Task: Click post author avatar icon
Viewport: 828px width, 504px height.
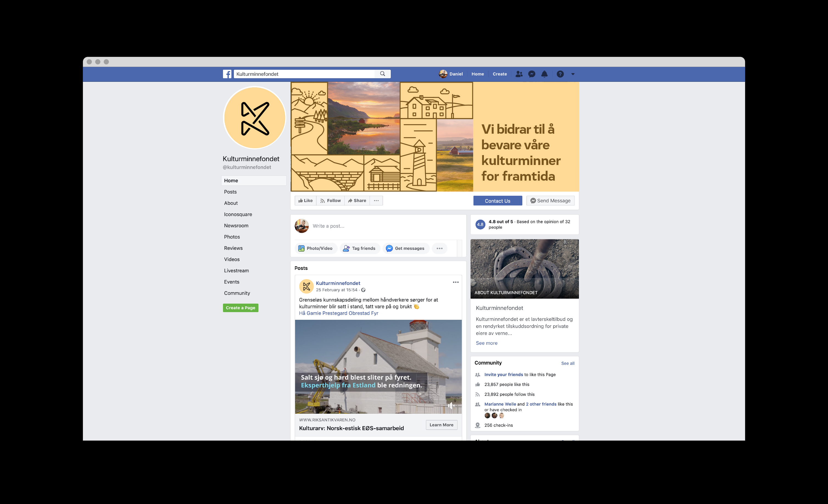Action: point(306,286)
